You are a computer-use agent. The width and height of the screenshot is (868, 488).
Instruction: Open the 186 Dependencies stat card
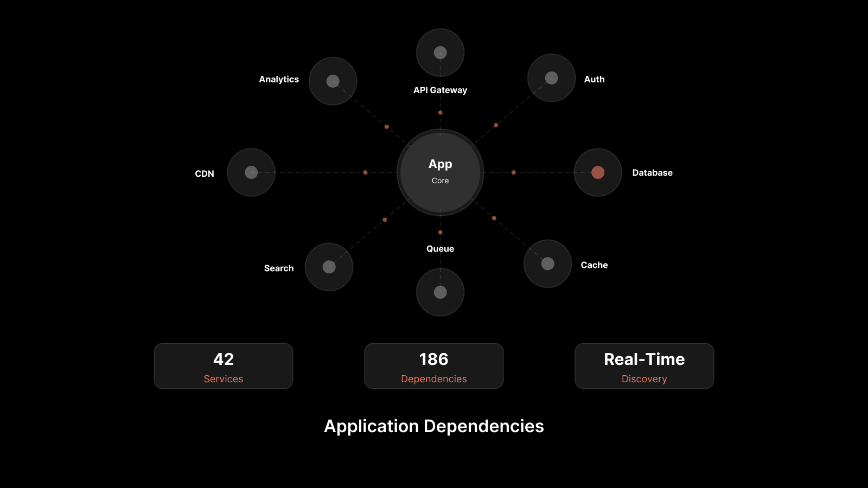[434, 366]
